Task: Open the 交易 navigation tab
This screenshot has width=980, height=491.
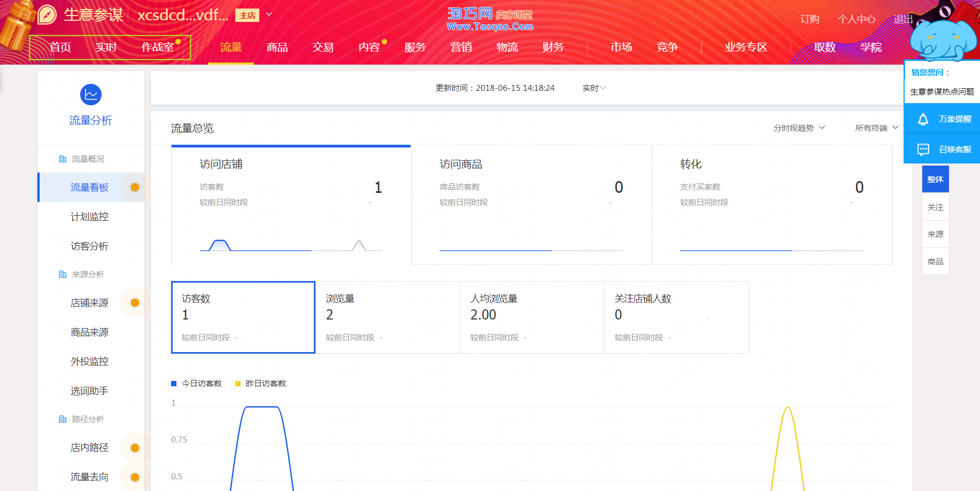Action: tap(323, 47)
